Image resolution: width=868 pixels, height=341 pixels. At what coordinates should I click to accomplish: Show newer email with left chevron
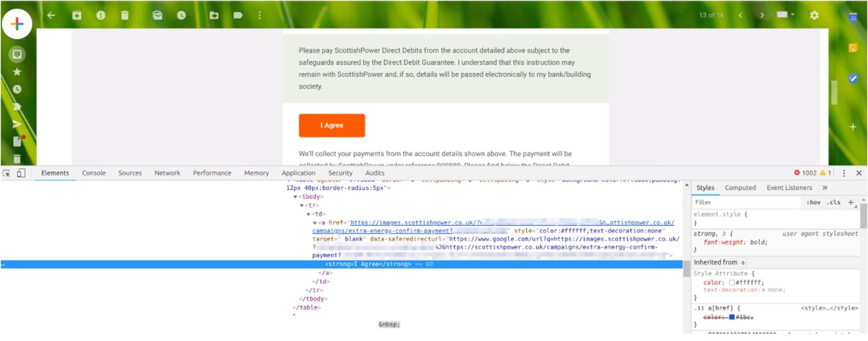point(740,15)
